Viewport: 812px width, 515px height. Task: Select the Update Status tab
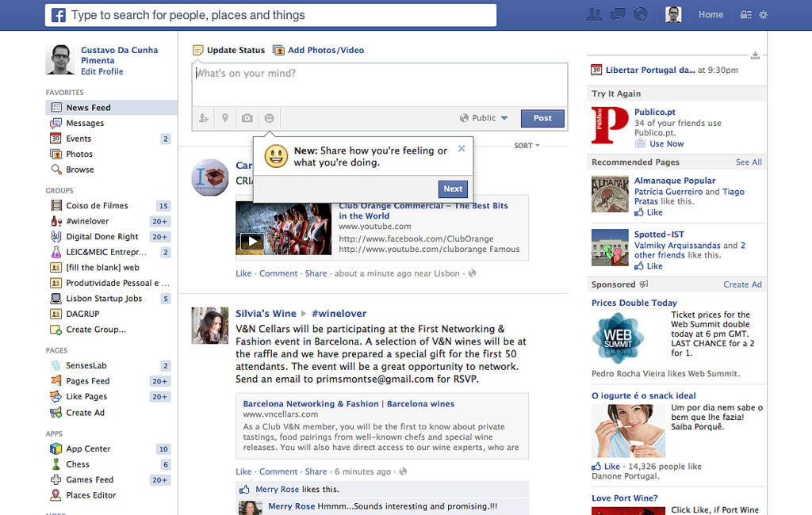point(228,50)
